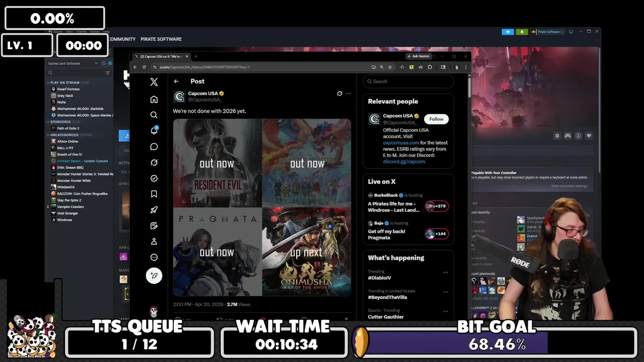Open a new browser tab

coord(196,56)
